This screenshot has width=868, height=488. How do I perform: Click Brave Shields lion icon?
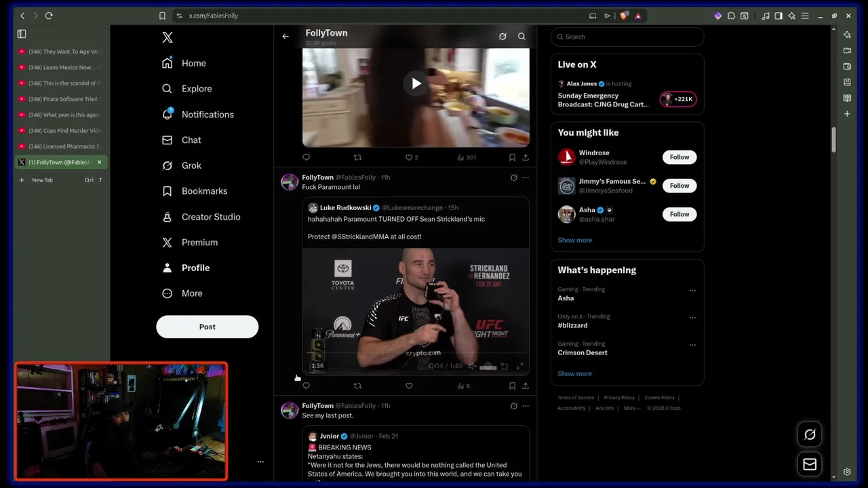click(624, 16)
